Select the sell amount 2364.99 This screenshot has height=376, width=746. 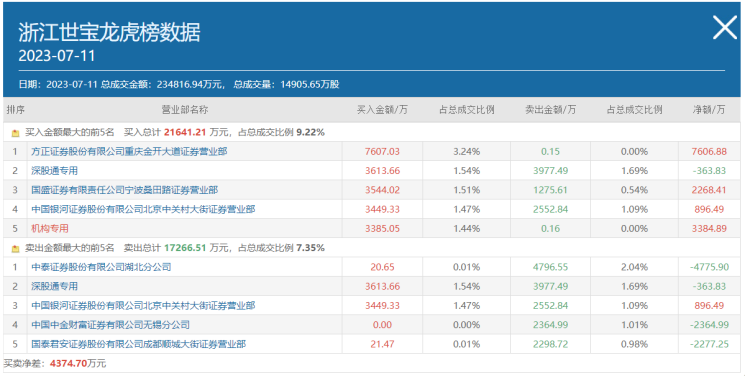tap(550, 325)
